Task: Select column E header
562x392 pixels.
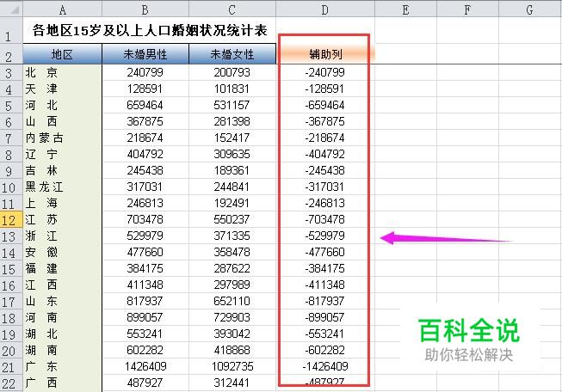Action: pos(405,9)
